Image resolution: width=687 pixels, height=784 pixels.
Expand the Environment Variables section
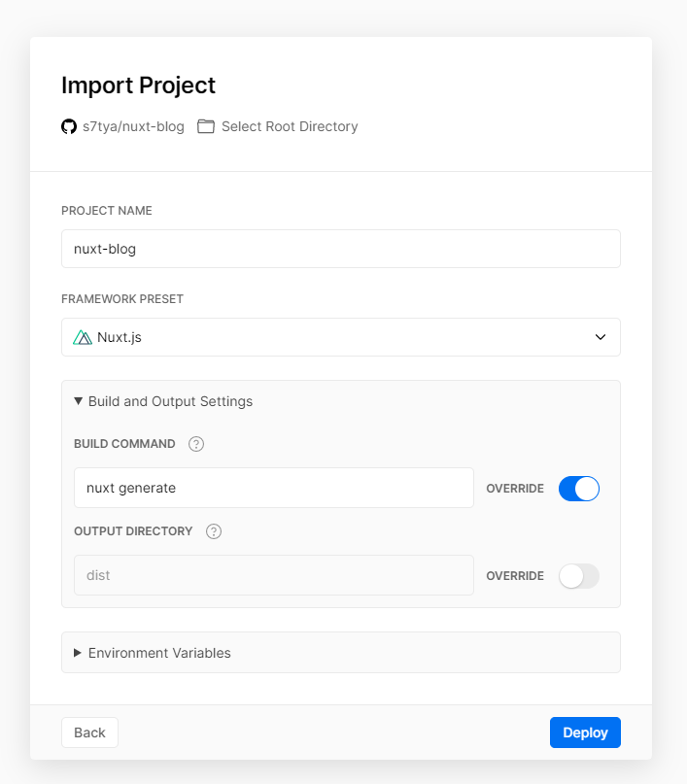click(x=159, y=653)
